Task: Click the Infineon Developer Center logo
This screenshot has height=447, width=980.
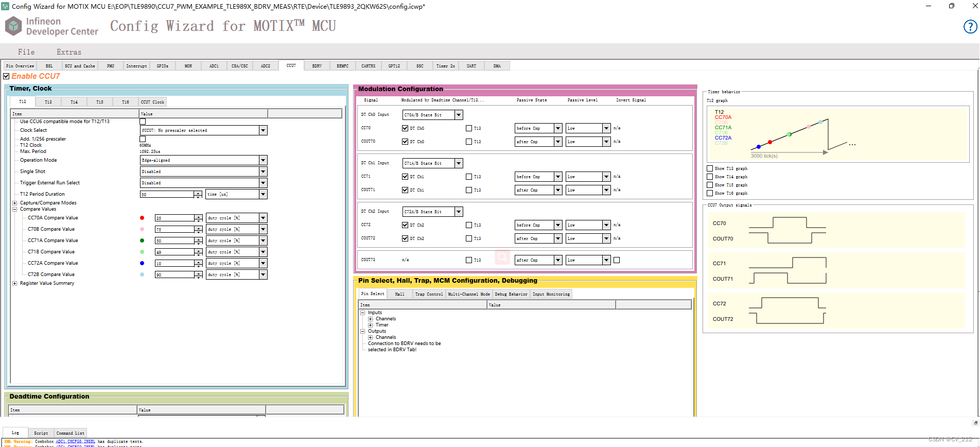Action: (x=52, y=26)
